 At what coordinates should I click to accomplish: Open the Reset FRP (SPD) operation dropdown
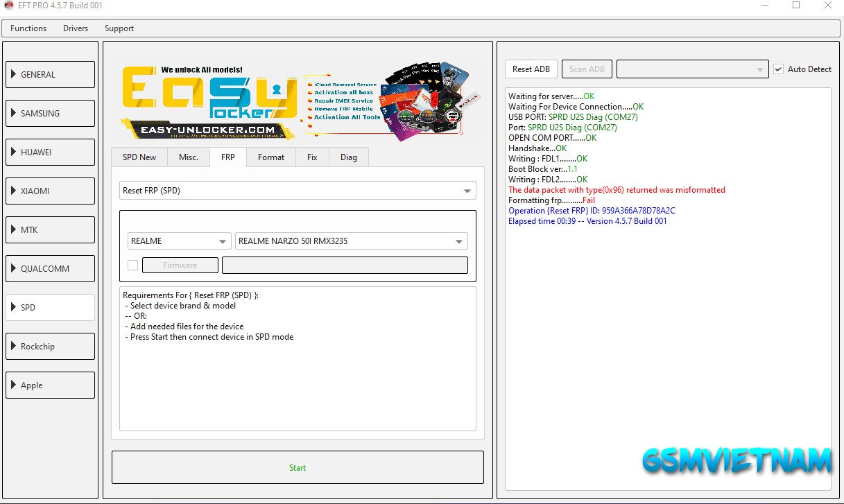[298, 191]
